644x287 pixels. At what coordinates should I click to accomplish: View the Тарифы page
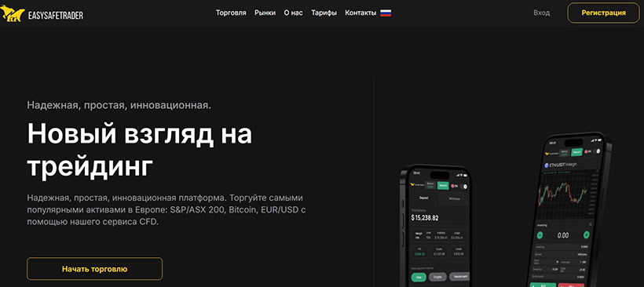(324, 13)
